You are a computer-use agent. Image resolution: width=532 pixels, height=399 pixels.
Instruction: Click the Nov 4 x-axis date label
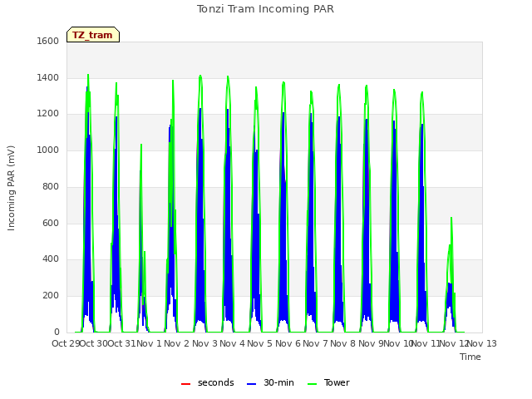tap(232, 343)
